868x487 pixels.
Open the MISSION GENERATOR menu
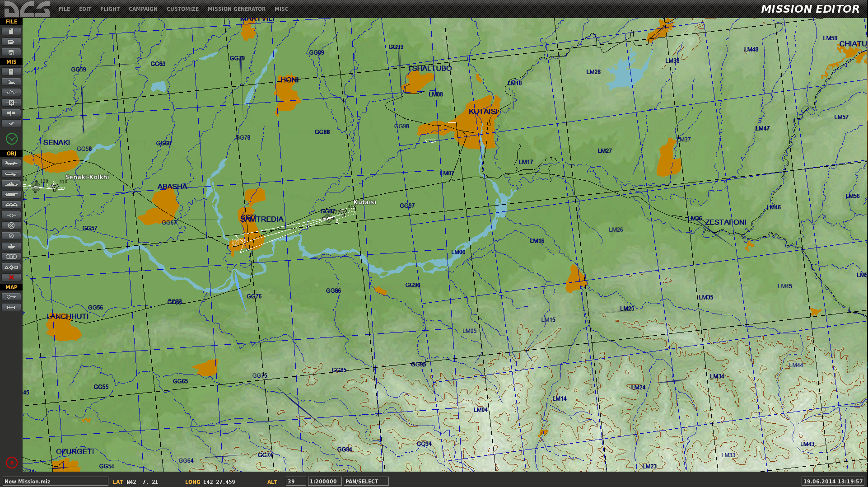click(237, 9)
